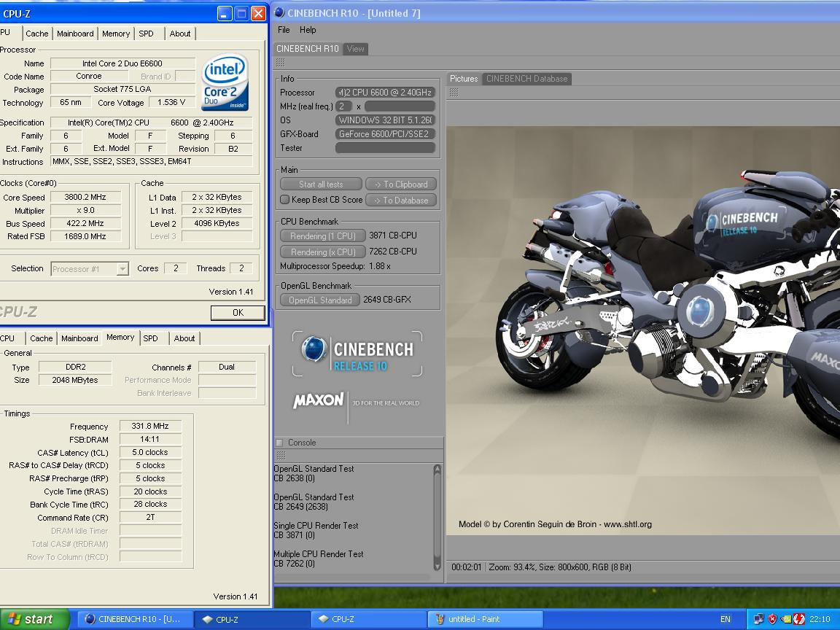Image resolution: width=840 pixels, height=630 pixels.
Task: Click the To Database button
Action: click(x=401, y=201)
